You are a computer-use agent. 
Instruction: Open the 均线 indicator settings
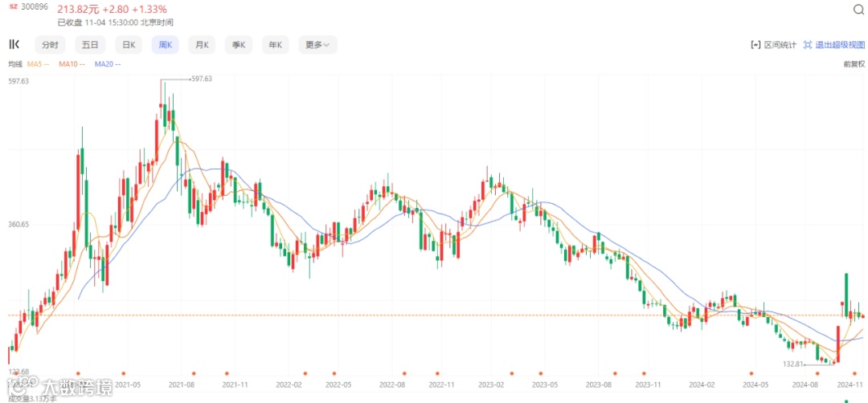14,63
